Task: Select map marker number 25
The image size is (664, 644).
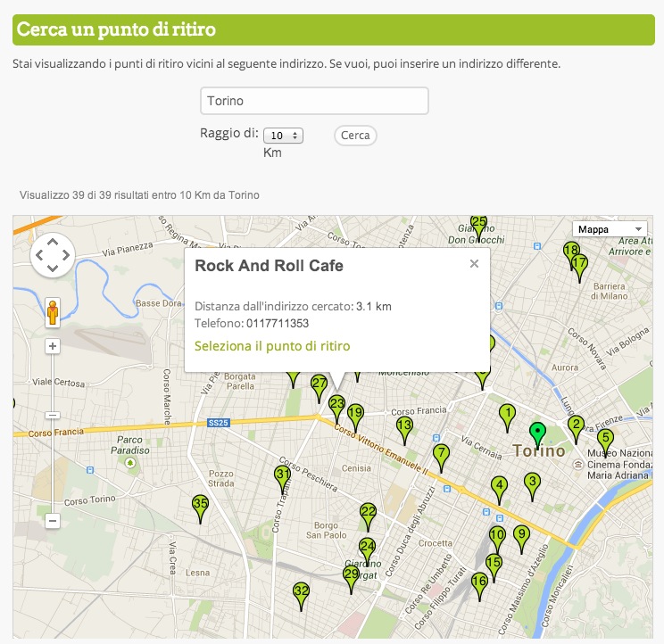Action: point(479,225)
